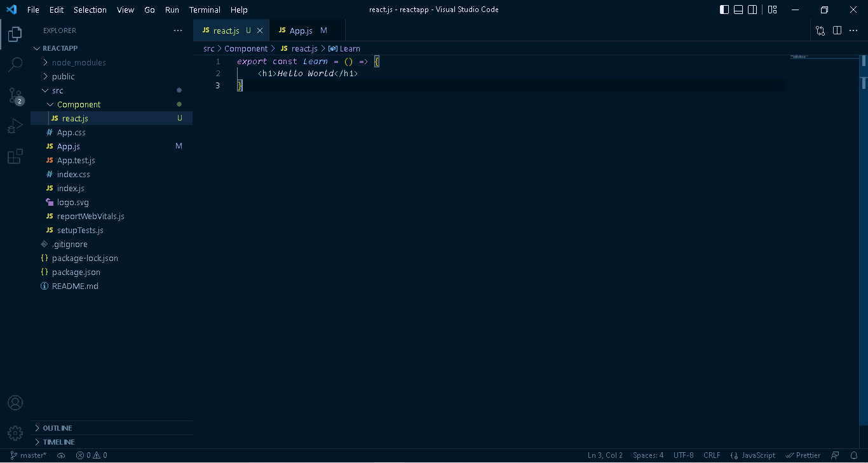Change indentation via Spaces: 4
This screenshot has width=868, height=463.
pyautogui.click(x=648, y=455)
